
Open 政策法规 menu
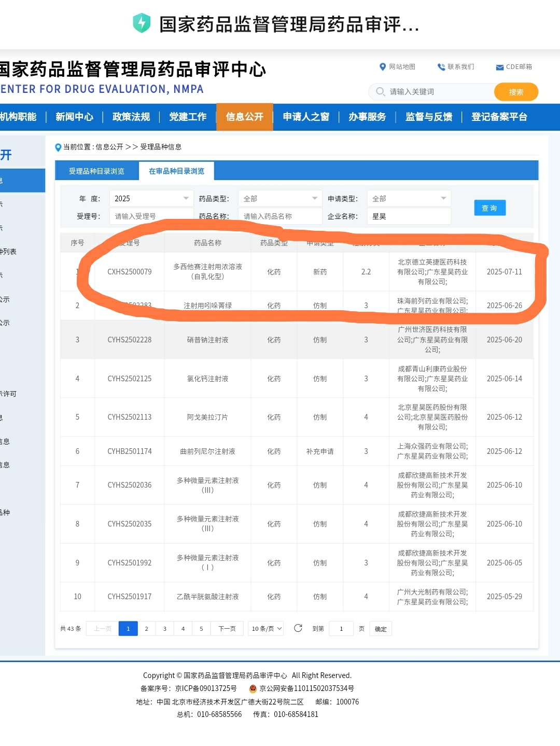tap(131, 117)
